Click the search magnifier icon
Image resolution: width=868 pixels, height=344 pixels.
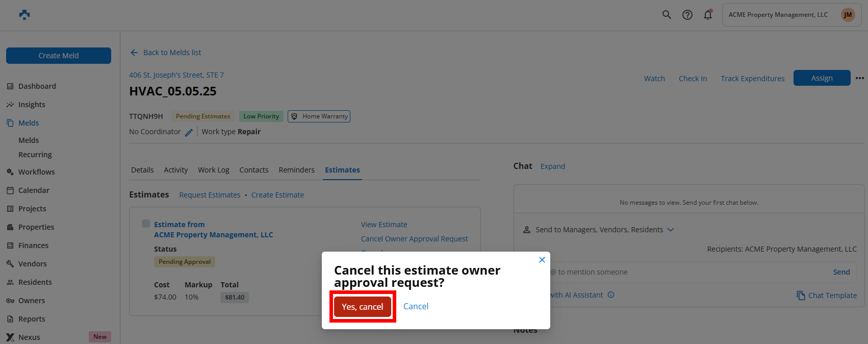667,15
